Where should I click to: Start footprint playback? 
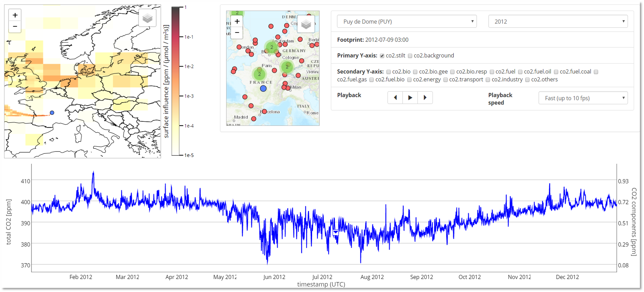410,98
